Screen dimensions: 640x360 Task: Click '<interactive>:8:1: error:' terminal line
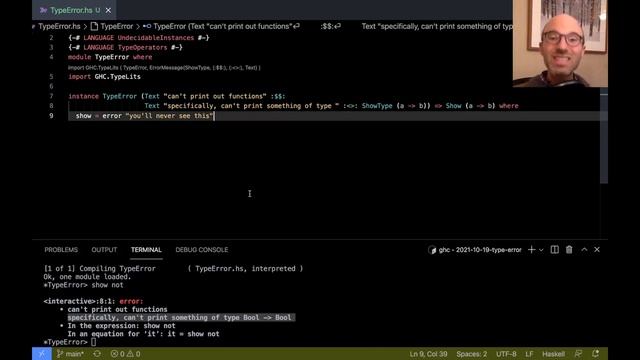(93, 301)
